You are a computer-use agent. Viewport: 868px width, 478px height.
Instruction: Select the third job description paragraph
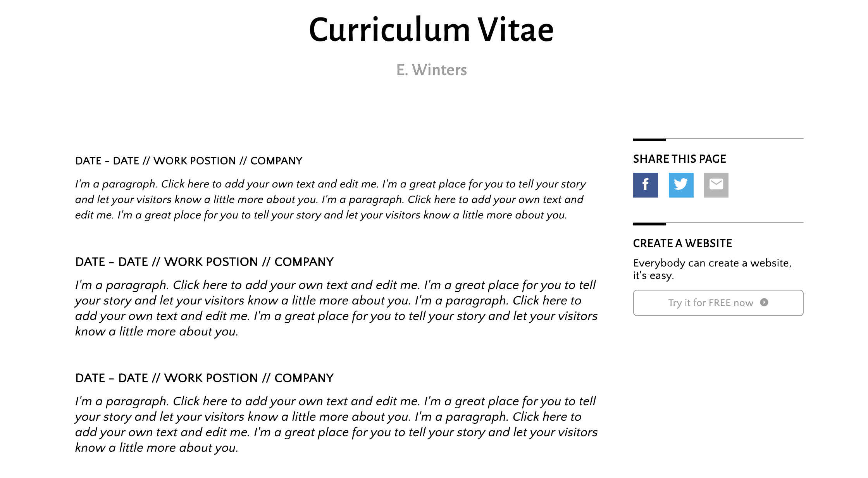point(336,424)
